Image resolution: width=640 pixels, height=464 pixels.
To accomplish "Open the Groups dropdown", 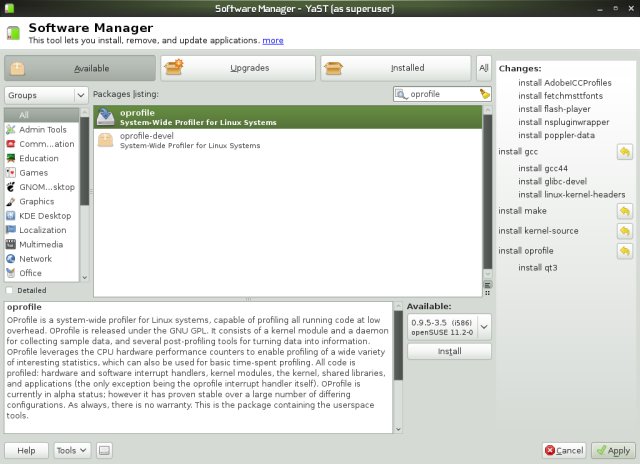I will point(46,95).
